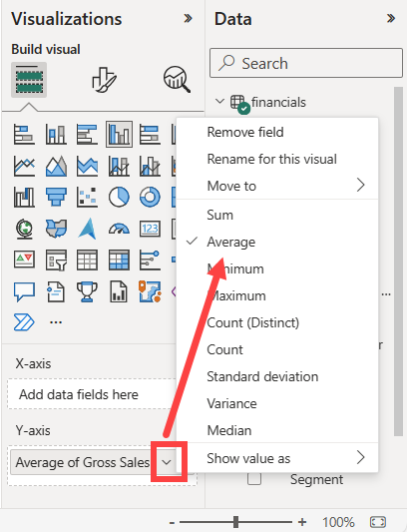This screenshot has width=407, height=532.
Task: Select the Card visual with 123
Action: 150,229
